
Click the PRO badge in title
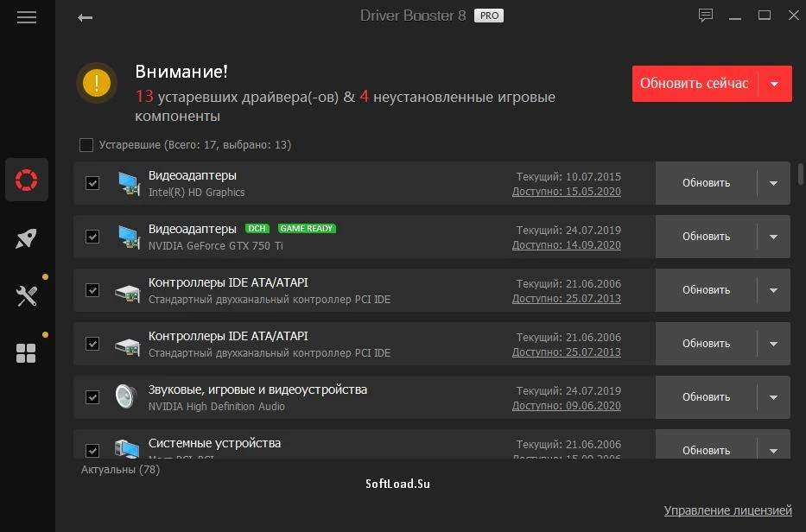[x=489, y=16]
